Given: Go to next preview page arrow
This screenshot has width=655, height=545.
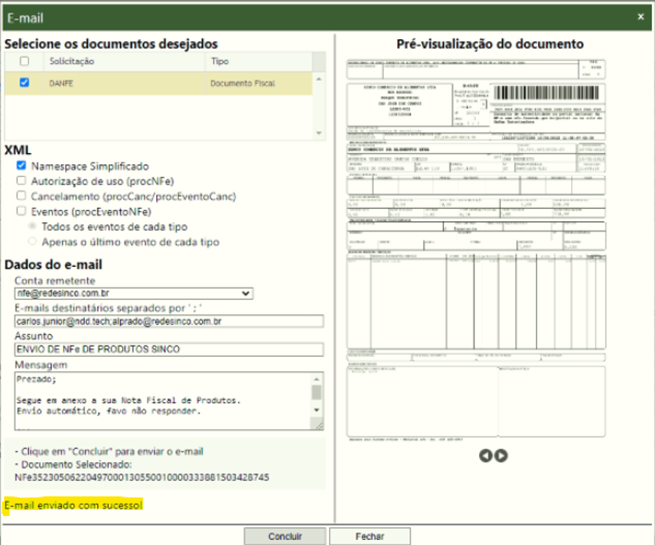Looking at the screenshot, I should (x=501, y=455).
